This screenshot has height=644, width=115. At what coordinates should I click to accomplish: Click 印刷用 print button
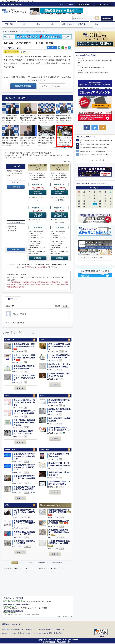pos(24,52)
